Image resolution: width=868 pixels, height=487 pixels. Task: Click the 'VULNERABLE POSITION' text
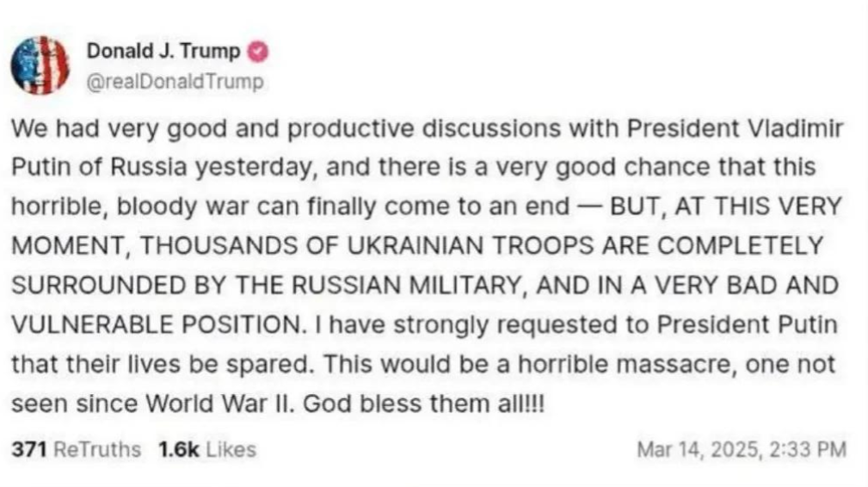click(x=158, y=325)
